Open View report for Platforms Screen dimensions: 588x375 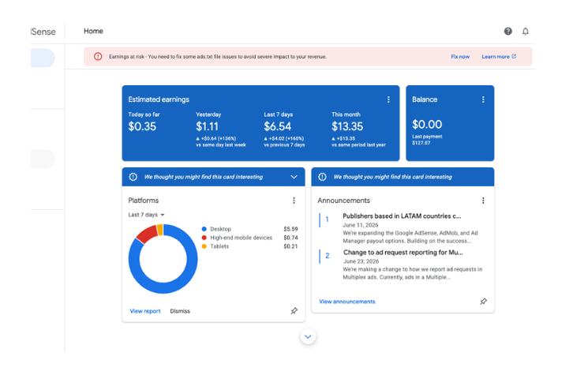click(144, 311)
